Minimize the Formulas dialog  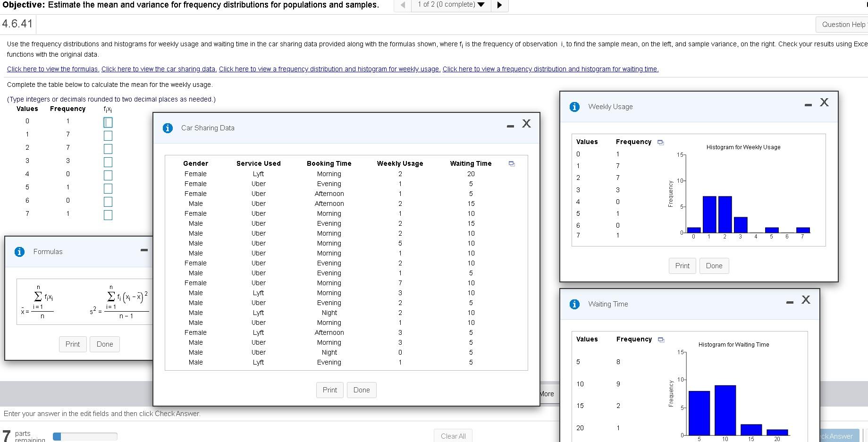tap(144, 250)
